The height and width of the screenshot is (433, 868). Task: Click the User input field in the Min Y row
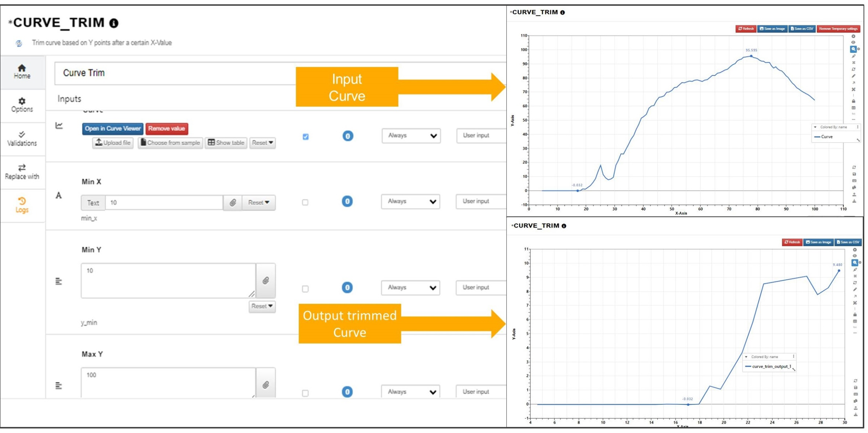point(481,288)
